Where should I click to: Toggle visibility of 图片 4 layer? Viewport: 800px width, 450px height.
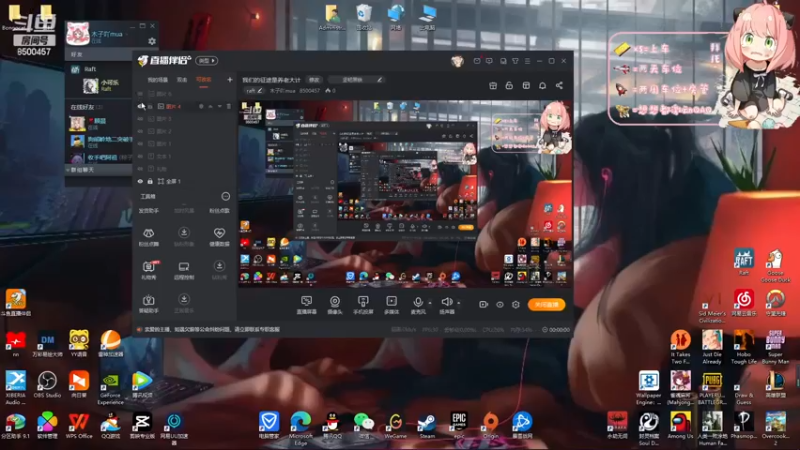[x=141, y=106]
